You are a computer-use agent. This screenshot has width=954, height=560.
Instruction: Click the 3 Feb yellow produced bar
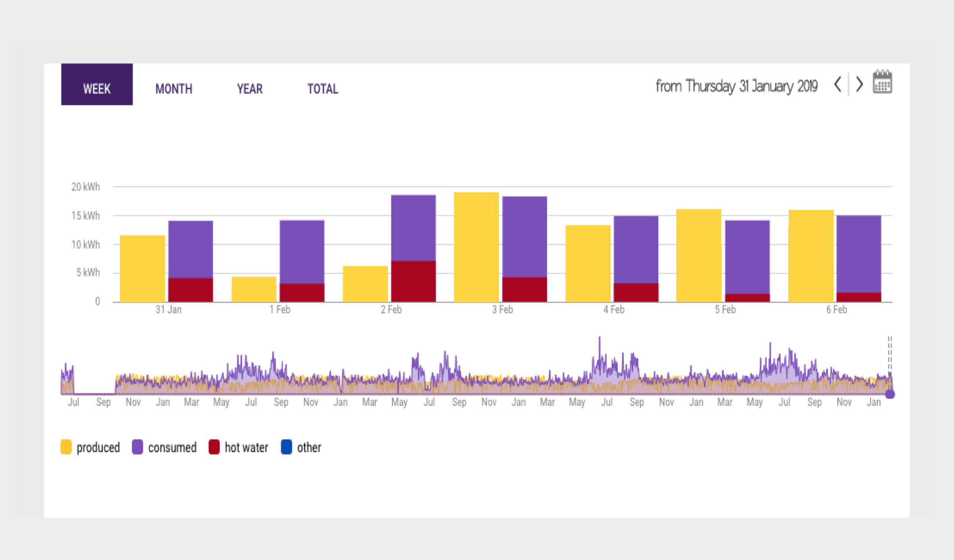click(476, 247)
